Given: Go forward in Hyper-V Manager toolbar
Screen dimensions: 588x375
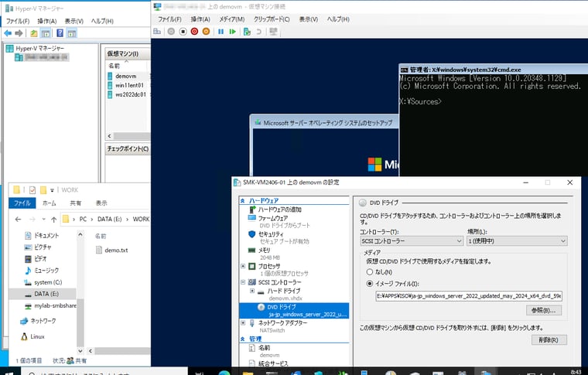Looking at the screenshot, I should 19,33.
